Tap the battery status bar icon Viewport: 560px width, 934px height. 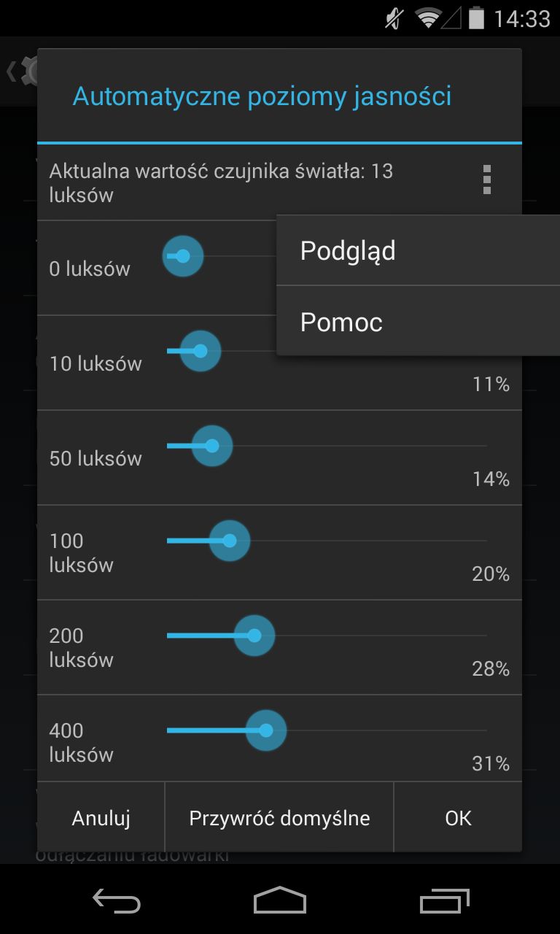[477, 18]
